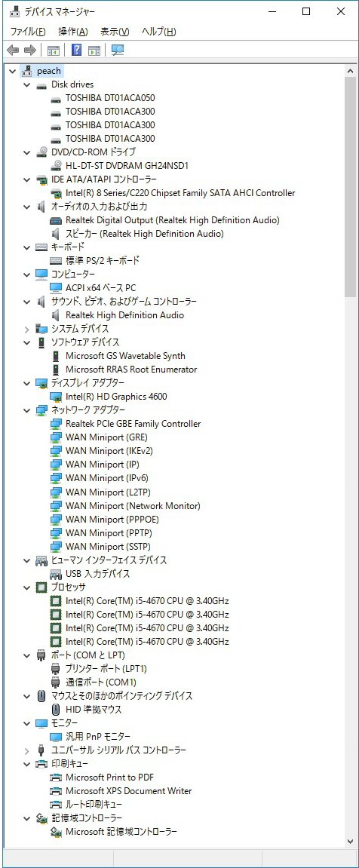Expand ユニバーサル シリアル バス コントローラー node
This screenshot has width=359, height=868.
point(26,750)
